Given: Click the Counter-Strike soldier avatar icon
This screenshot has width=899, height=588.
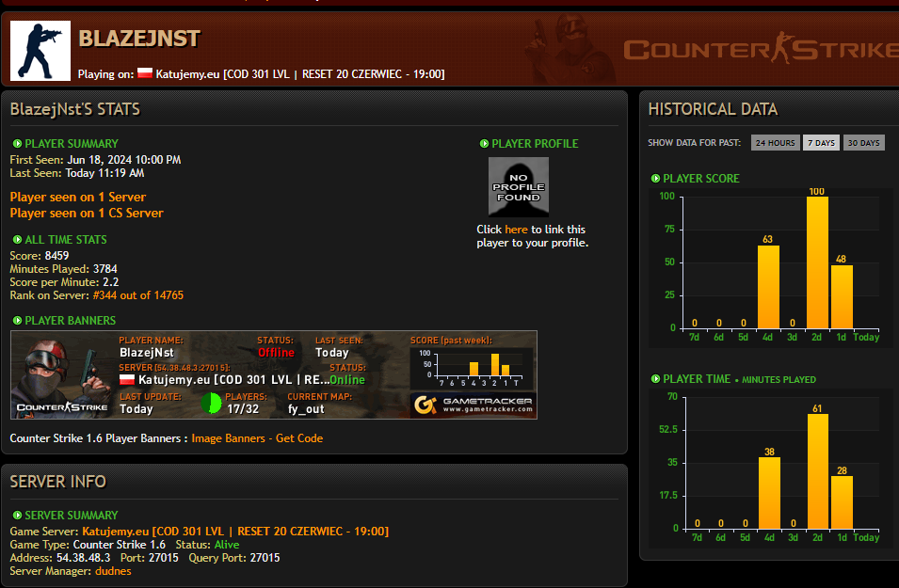Looking at the screenshot, I should click(40, 51).
